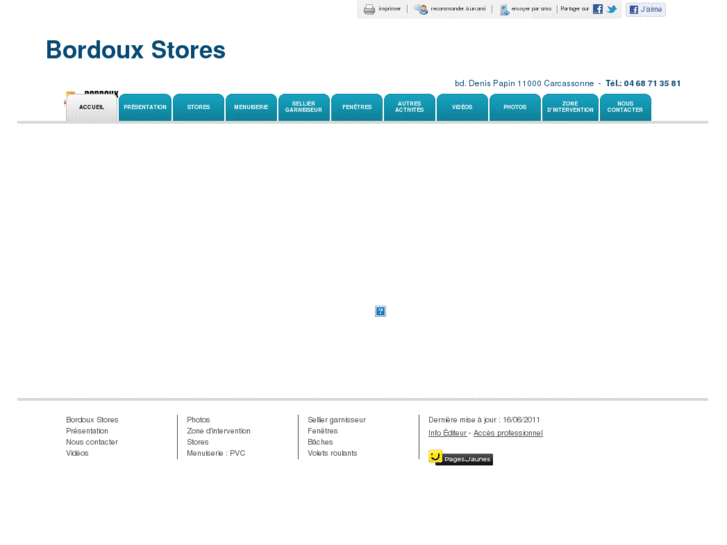Click the Accès professionnel link
Image resolution: width=727 pixels, height=545 pixels.
(x=508, y=433)
